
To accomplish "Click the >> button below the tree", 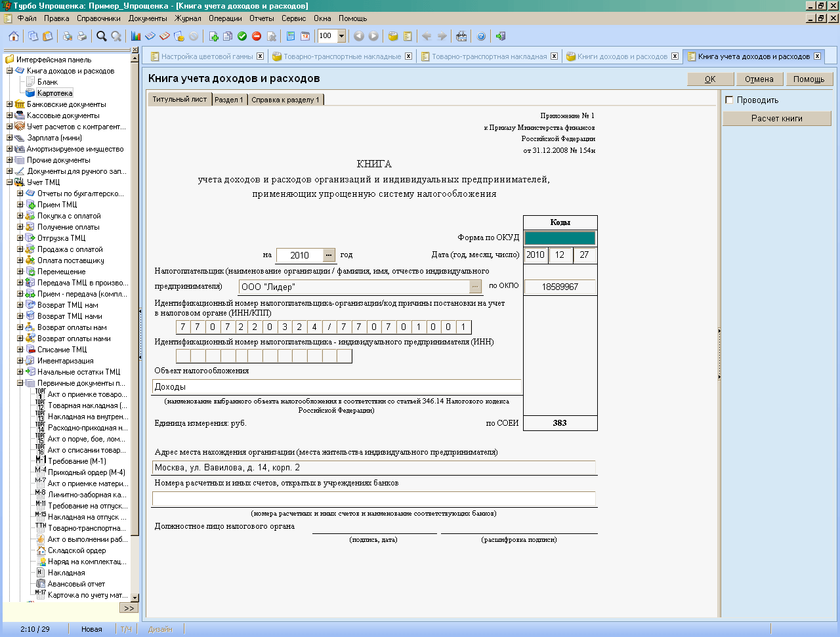I will point(129,608).
